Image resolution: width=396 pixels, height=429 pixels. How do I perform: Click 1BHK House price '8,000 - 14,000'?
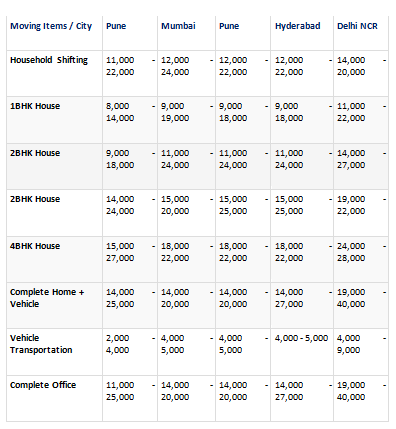130,112
